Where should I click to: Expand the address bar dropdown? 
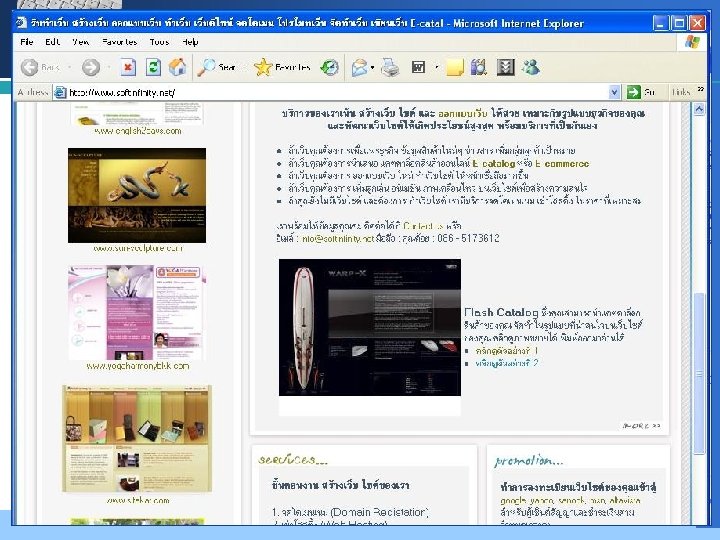click(614, 92)
